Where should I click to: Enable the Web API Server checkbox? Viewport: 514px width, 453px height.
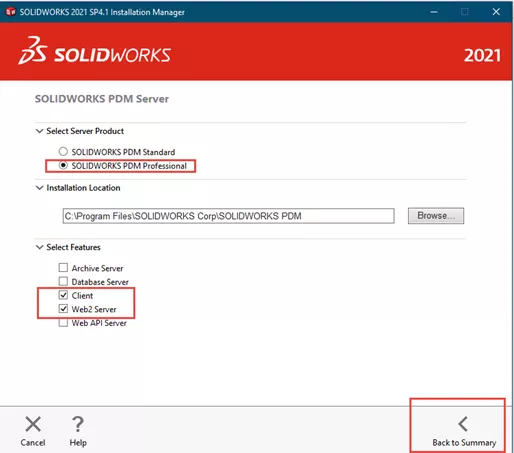point(63,322)
